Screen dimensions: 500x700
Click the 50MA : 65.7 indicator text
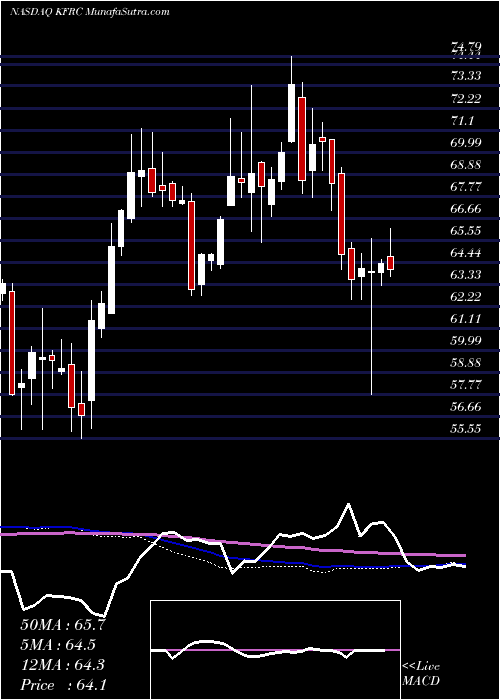coord(63,625)
